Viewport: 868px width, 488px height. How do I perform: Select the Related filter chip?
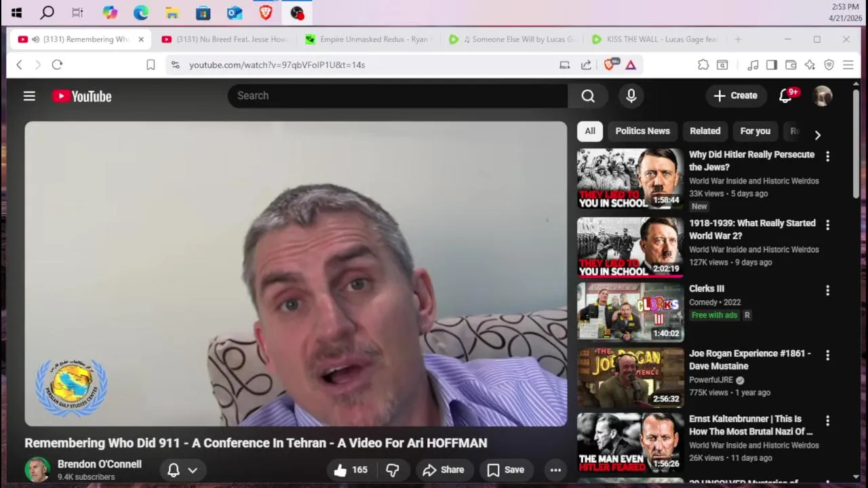[705, 131]
